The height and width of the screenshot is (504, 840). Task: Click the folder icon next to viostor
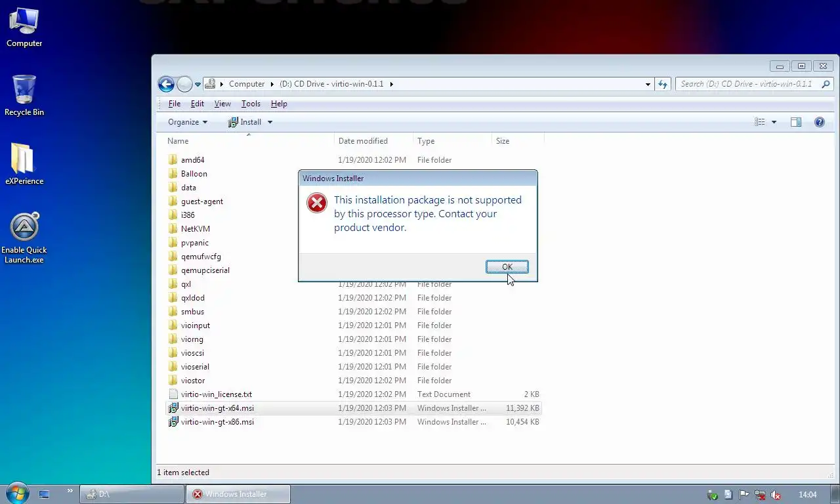pos(173,381)
